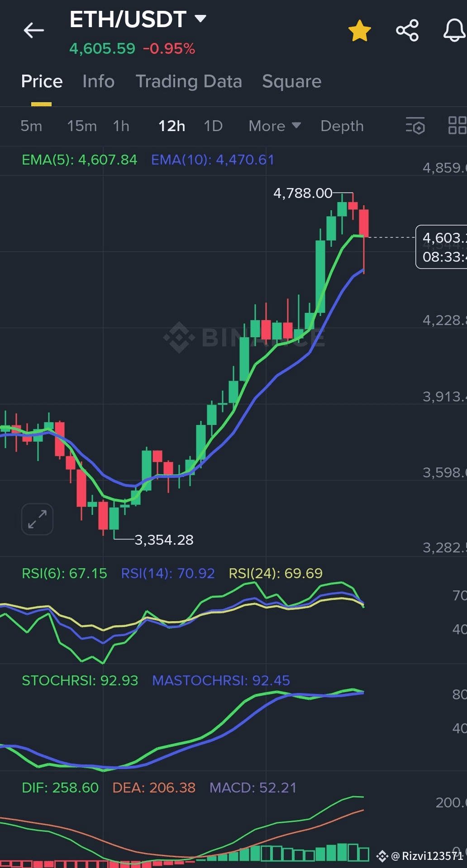Switch to the Trading Data tab

pos(189,82)
